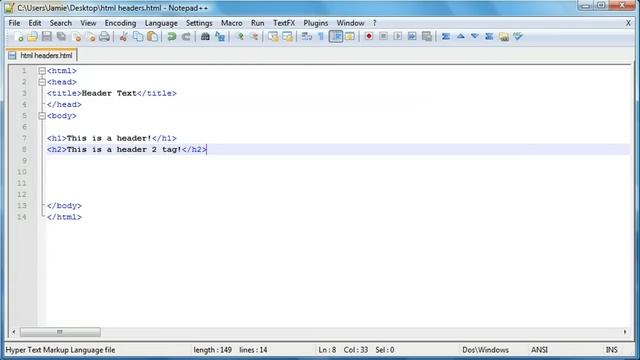Viewport: 640px width, 360px height.
Task: Zoom out with the toolbar zoom icon
Action: (x=254, y=37)
